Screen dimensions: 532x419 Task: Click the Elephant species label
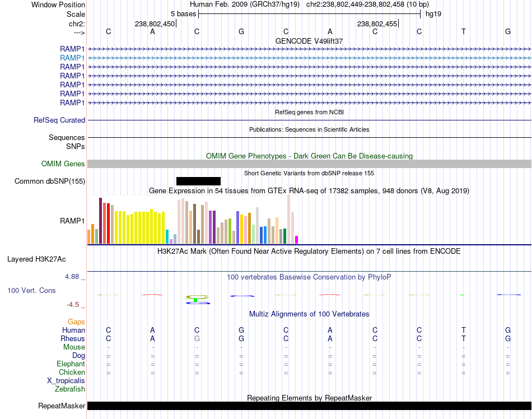pyautogui.click(x=71, y=364)
